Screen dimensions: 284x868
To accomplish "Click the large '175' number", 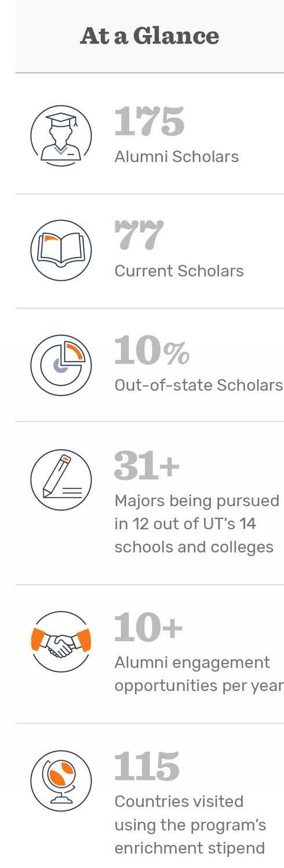I will point(149,122).
